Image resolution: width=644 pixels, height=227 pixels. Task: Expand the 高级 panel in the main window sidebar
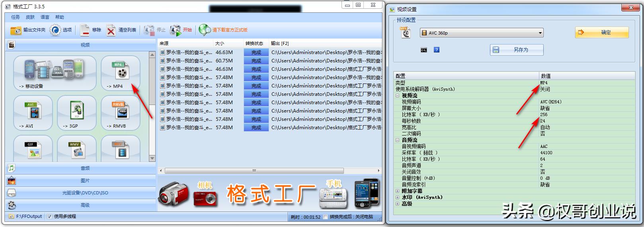[x=80, y=205]
